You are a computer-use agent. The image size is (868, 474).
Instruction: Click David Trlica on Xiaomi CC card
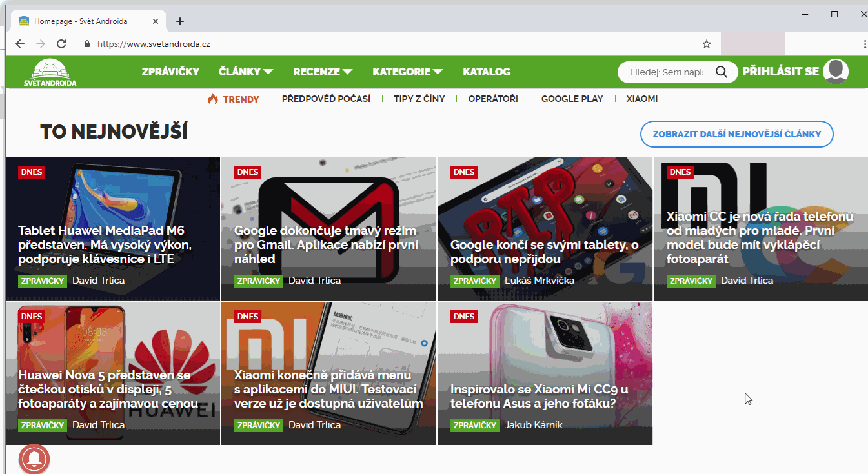pyautogui.click(x=747, y=281)
